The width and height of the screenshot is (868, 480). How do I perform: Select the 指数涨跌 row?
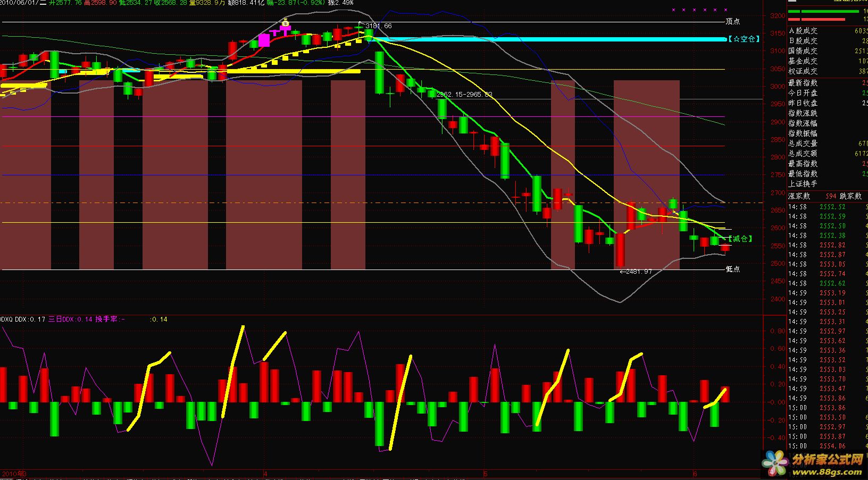828,113
